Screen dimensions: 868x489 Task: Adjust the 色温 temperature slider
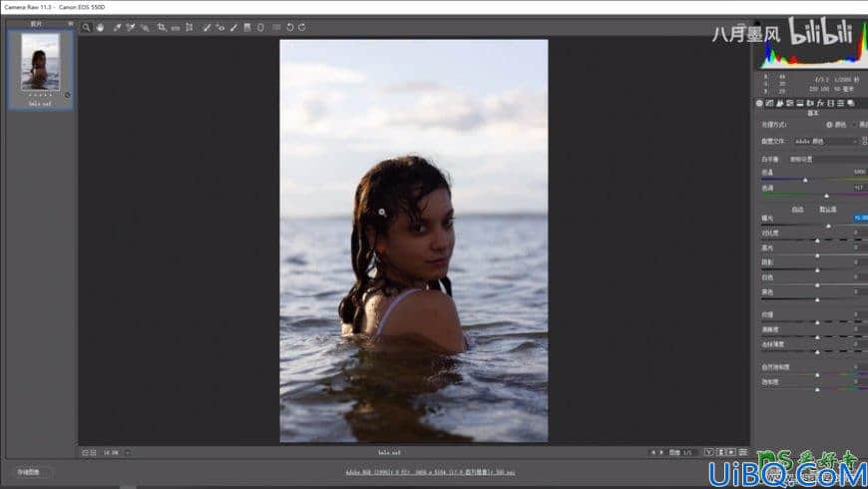pyautogui.click(x=805, y=180)
